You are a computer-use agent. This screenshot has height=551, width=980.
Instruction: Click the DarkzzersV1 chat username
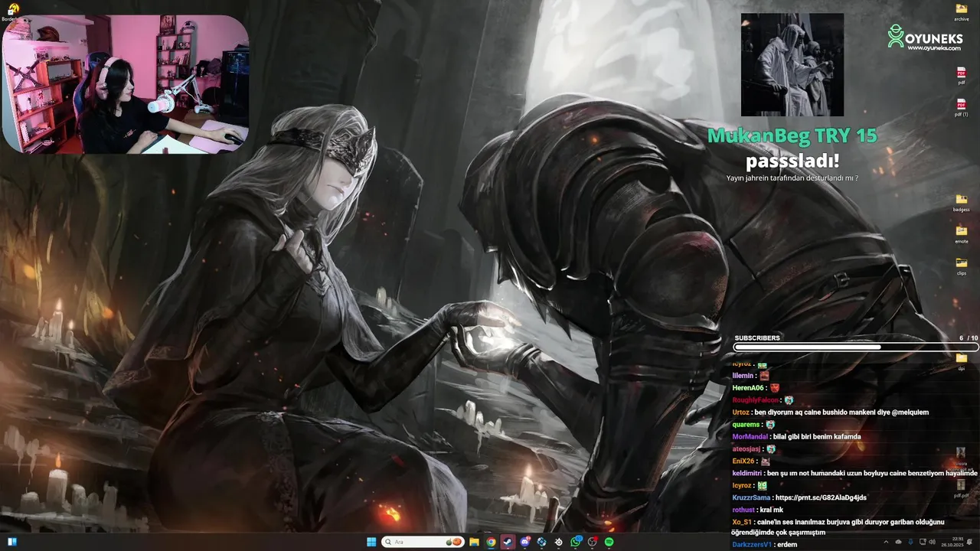tap(753, 545)
